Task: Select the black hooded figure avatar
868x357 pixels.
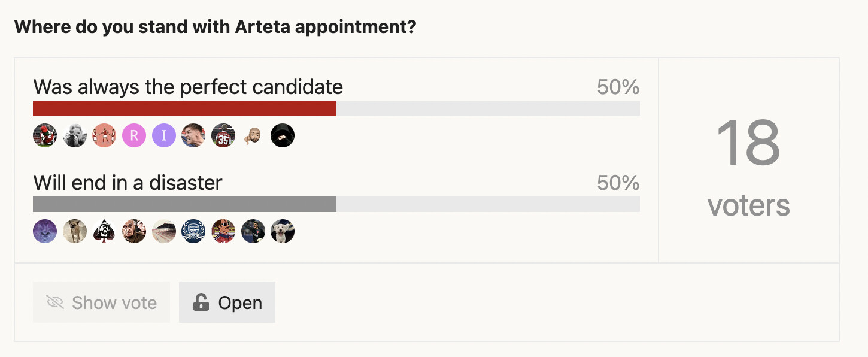Action: [283, 136]
